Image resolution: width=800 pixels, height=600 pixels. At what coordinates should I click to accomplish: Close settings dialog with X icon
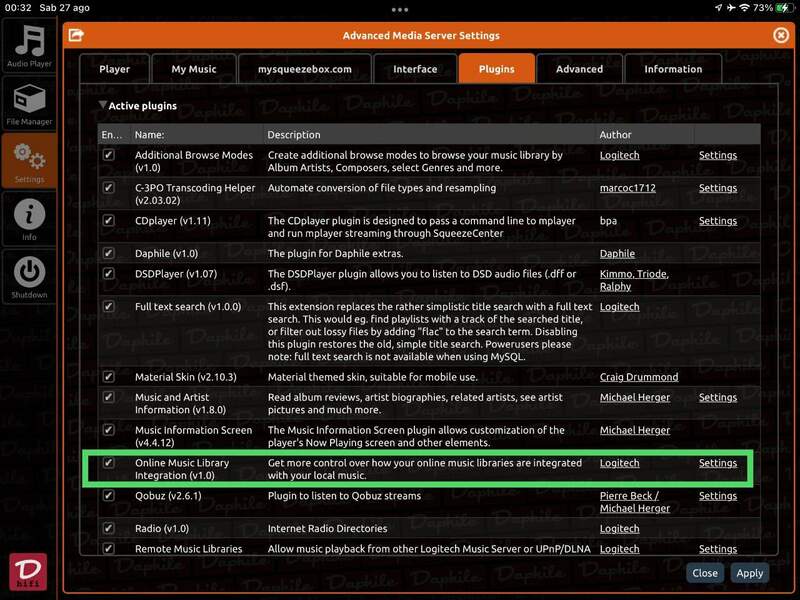pos(781,35)
